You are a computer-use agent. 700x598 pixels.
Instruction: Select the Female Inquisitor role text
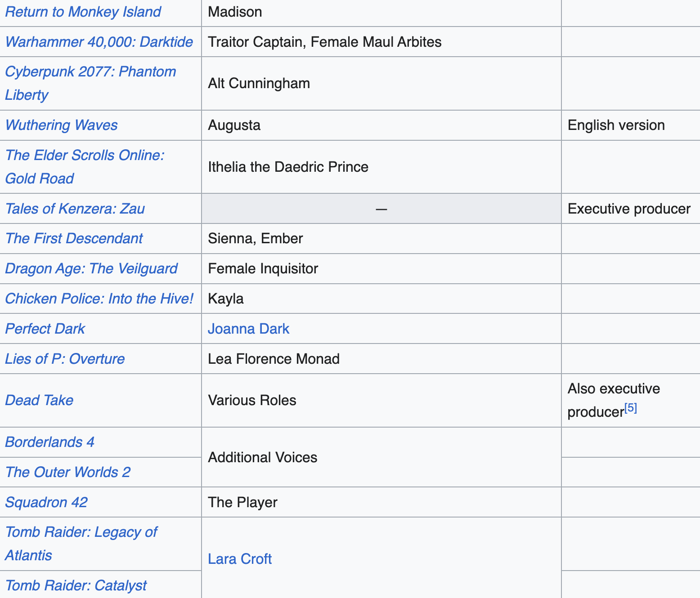[x=263, y=268]
